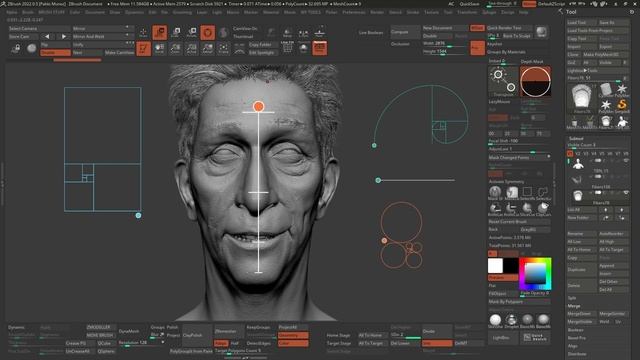This screenshot has width=640, height=360.
Task: Toggle eye visibility of first subtool
Action: pyautogui.click(x=627, y=161)
